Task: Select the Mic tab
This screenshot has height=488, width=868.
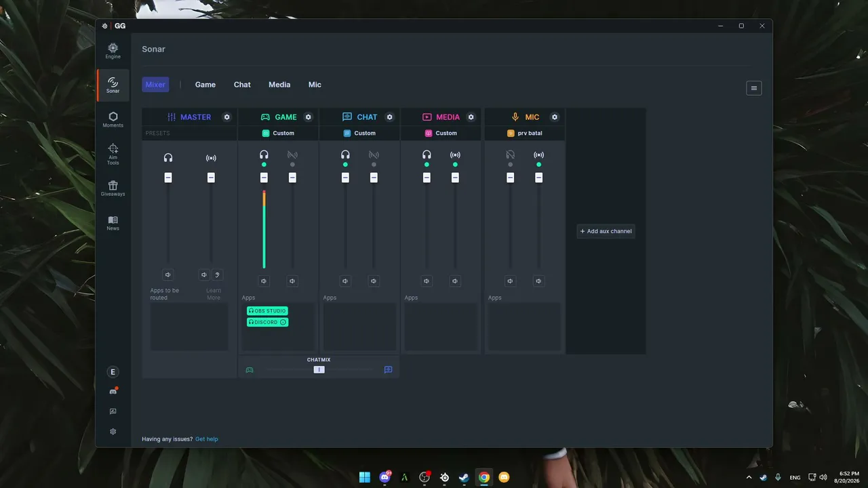Action: pyautogui.click(x=315, y=85)
